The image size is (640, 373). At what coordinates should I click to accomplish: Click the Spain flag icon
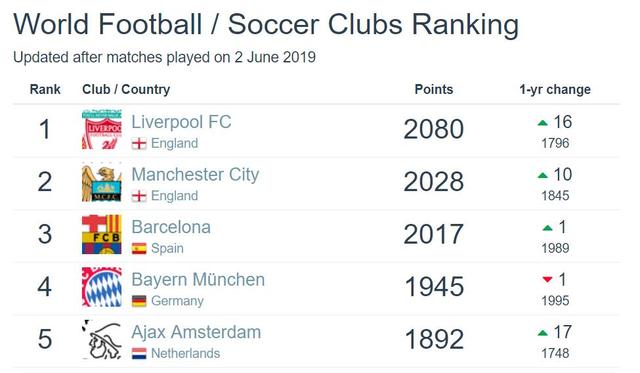tap(139, 248)
